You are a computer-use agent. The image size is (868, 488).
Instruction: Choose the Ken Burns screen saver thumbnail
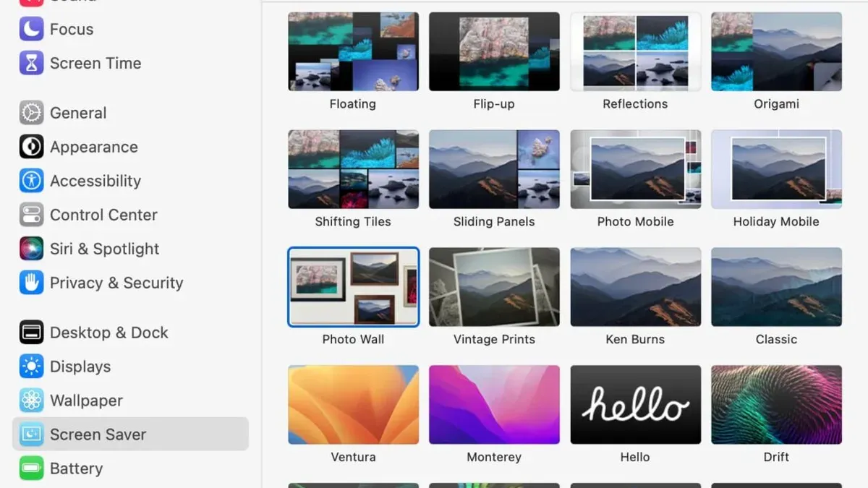(635, 287)
